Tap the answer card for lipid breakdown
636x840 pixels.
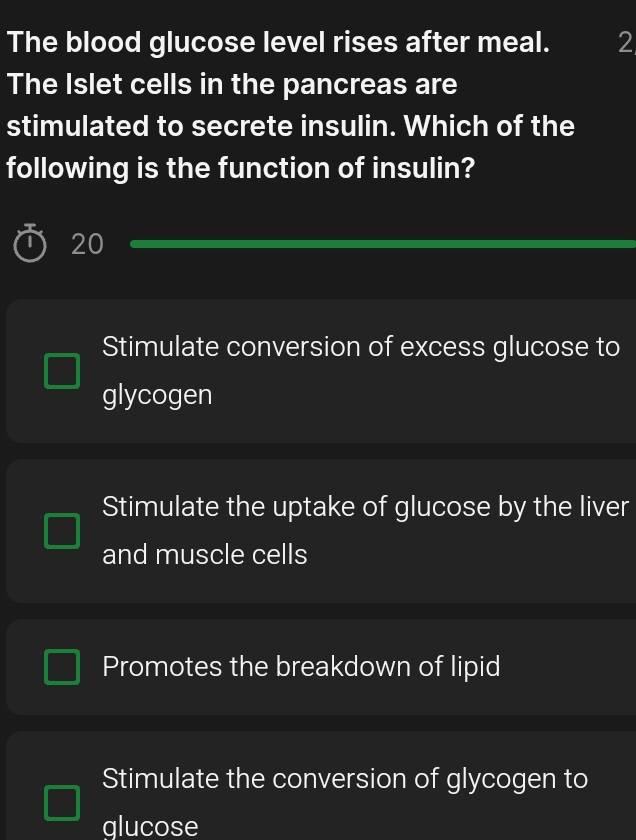(320, 666)
